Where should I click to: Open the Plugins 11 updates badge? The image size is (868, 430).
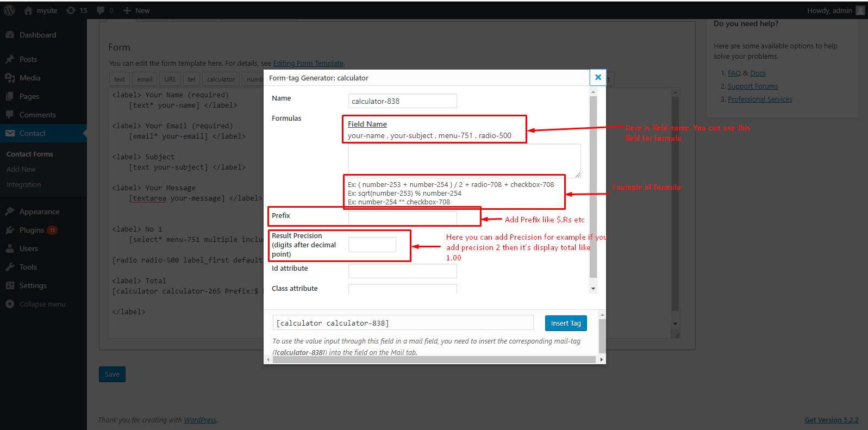[52, 230]
